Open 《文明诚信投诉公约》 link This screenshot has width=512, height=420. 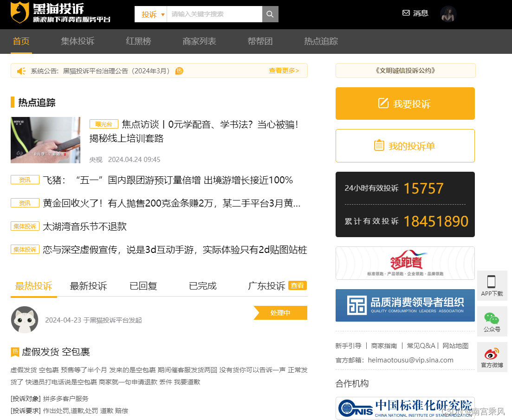[x=405, y=71]
